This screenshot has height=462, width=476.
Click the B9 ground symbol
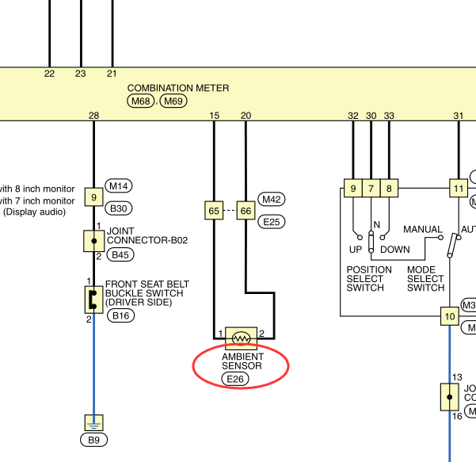93,422
